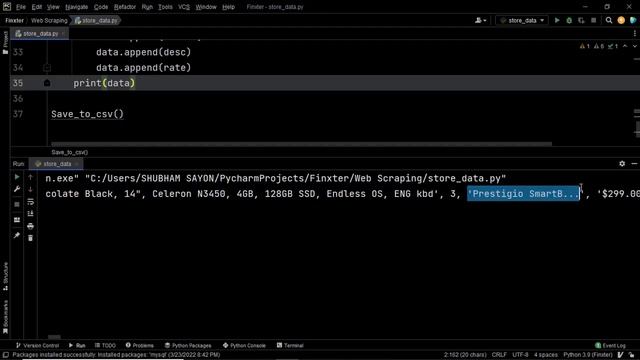The image size is (640, 360).
Task: Jump to the next highlighted error
Action: tap(635, 46)
